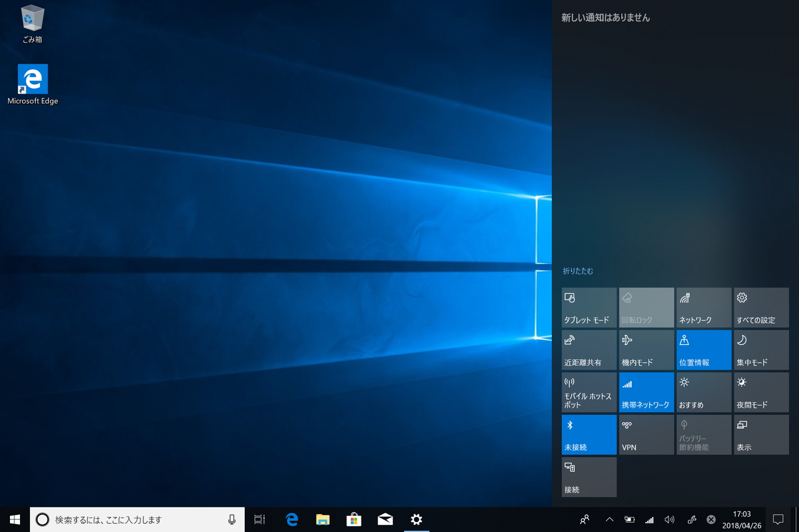The height and width of the screenshot is (532, 799).
Task: Open File Explorer from the taskbar
Action: point(323,519)
